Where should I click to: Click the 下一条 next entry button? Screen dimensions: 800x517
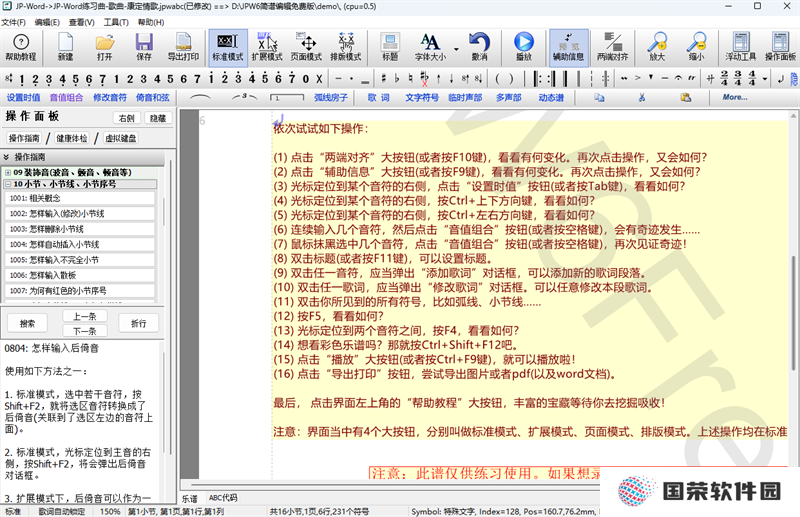click(x=85, y=331)
